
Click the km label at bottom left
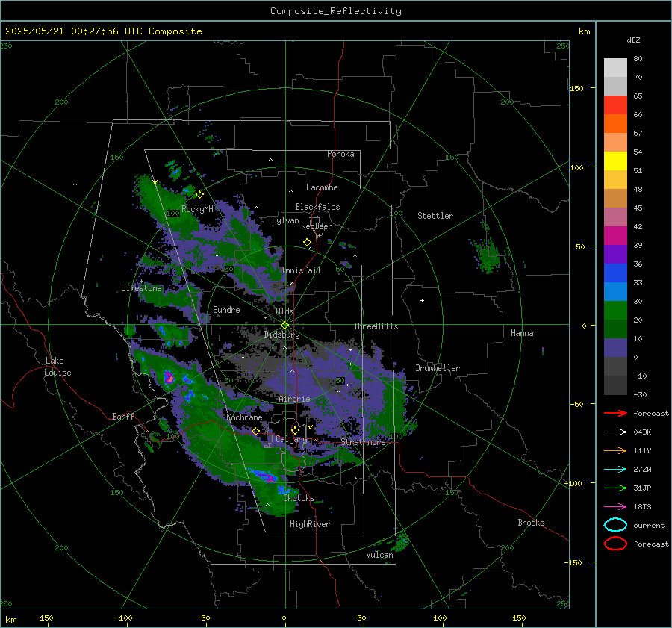[x=10, y=620]
